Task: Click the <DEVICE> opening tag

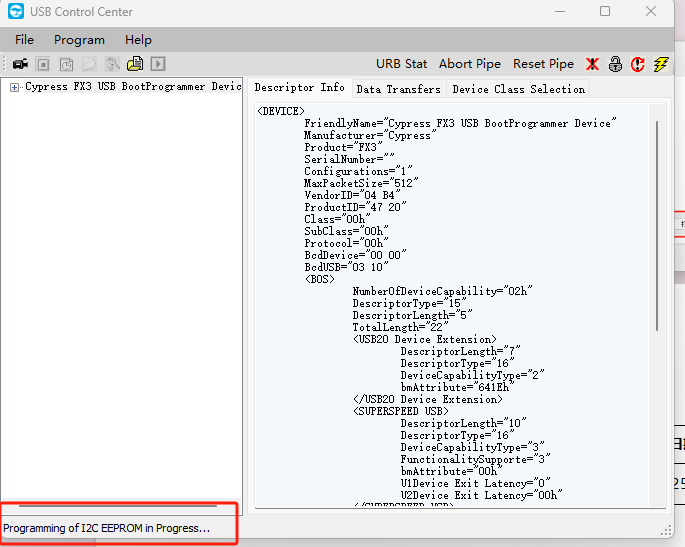Action: click(280, 111)
